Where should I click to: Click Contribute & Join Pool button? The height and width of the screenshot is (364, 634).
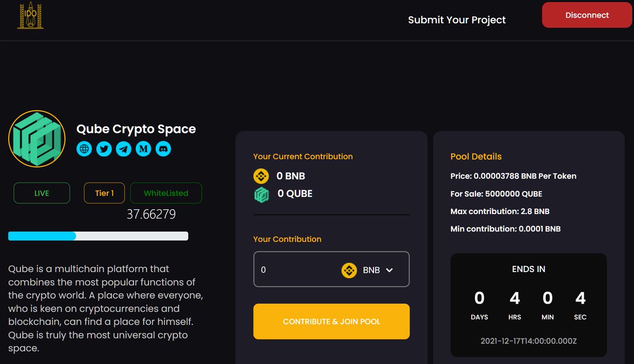point(331,321)
